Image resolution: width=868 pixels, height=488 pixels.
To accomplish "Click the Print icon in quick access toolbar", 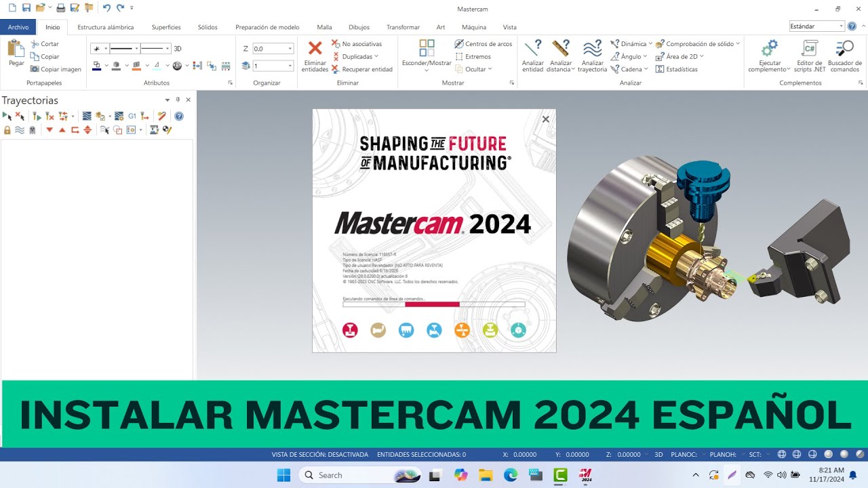I will pyautogui.click(x=60, y=8).
